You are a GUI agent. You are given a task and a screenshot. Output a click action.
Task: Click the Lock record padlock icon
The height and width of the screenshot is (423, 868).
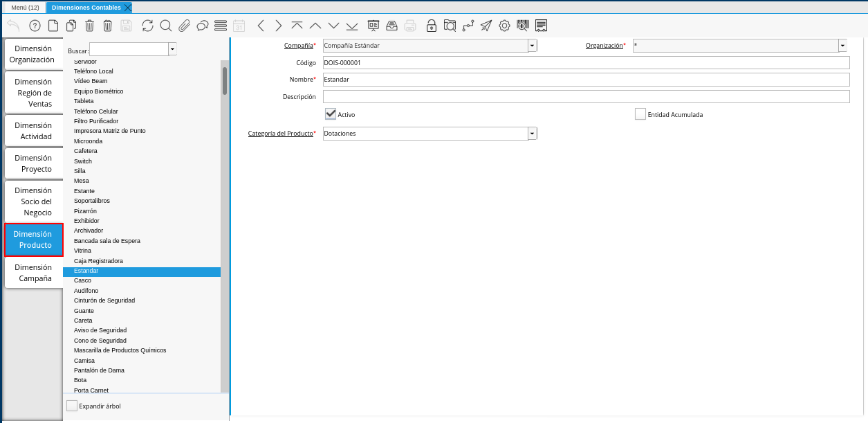pyautogui.click(x=431, y=26)
